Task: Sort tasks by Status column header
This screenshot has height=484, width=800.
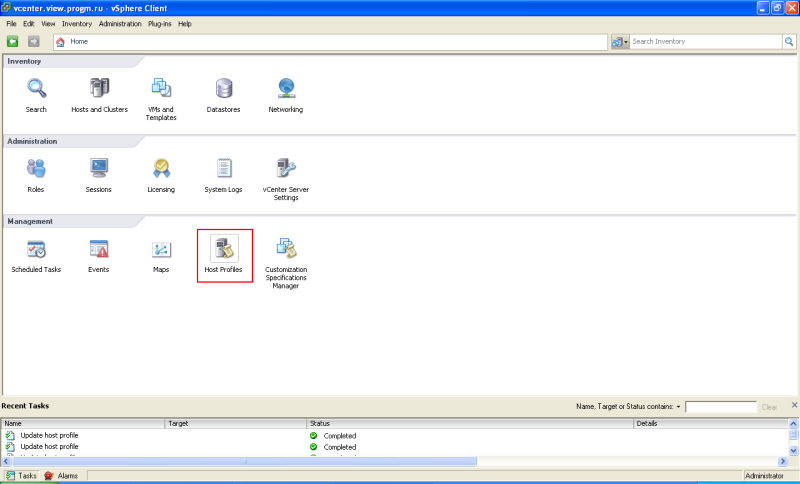Action: coord(470,423)
